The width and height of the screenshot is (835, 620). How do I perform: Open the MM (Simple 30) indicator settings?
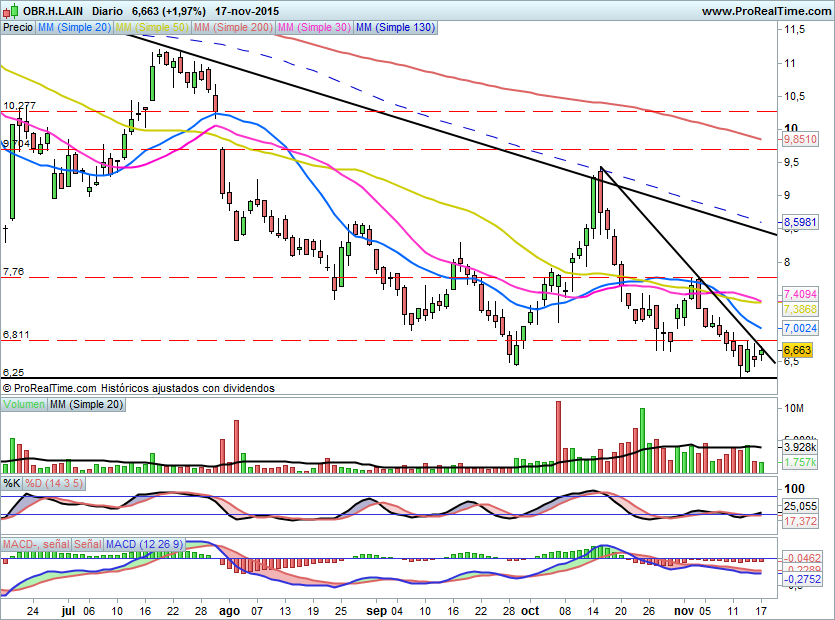pos(313,28)
